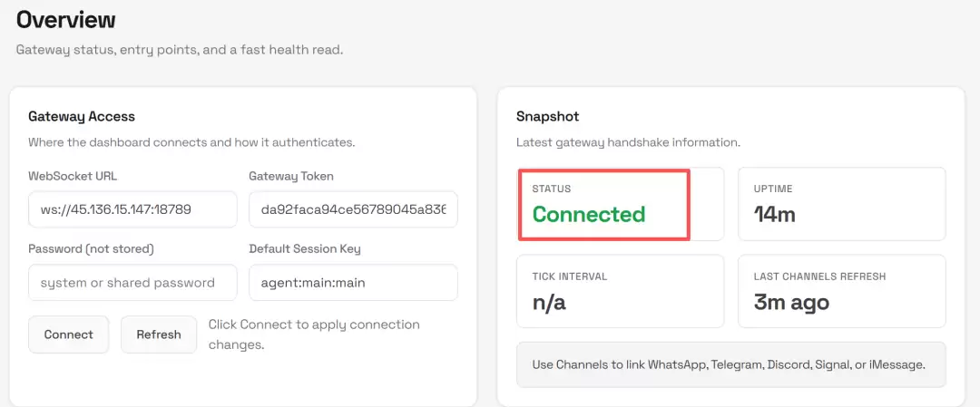Screen dimensions: 980x407
Task: Select the Password input box
Action: pos(132,283)
